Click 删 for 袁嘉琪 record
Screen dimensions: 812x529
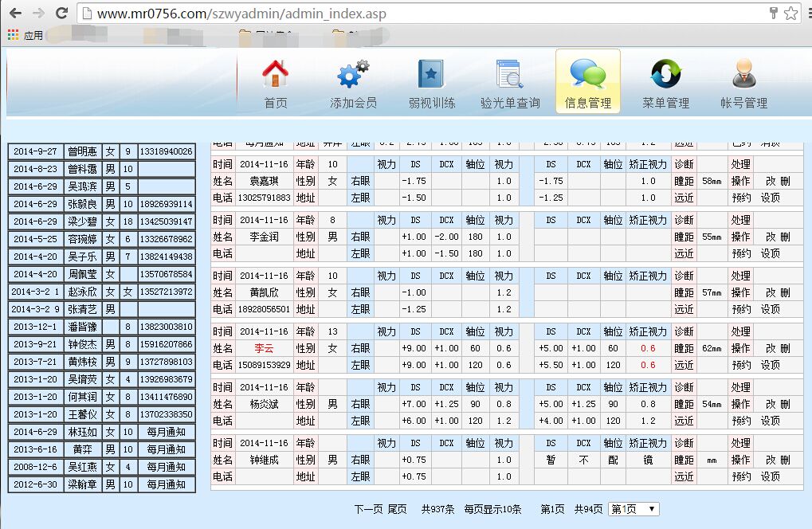tap(785, 181)
